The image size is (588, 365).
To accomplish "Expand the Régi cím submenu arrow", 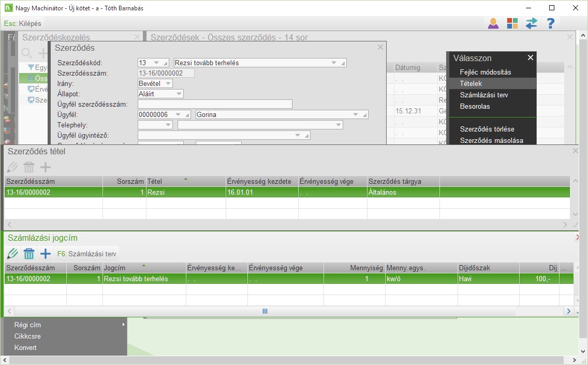I will coord(123,325).
